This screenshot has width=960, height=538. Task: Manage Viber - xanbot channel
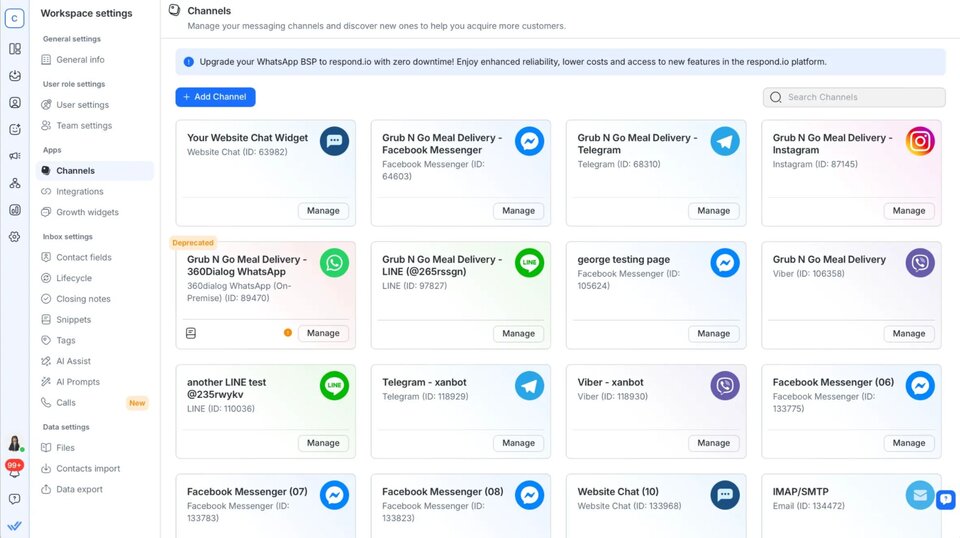click(713, 443)
